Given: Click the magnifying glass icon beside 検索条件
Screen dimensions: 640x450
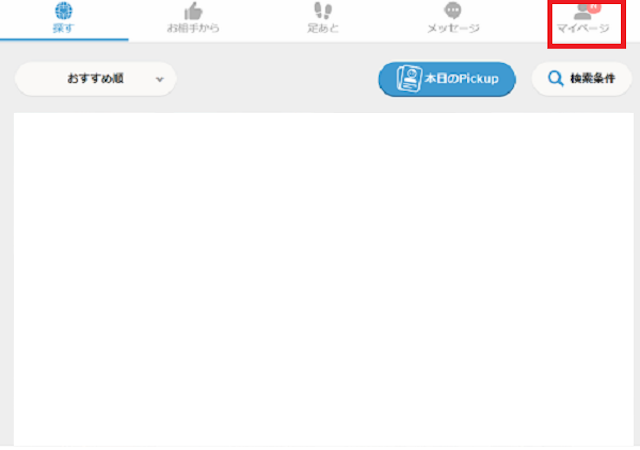Looking at the screenshot, I should click(556, 78).
